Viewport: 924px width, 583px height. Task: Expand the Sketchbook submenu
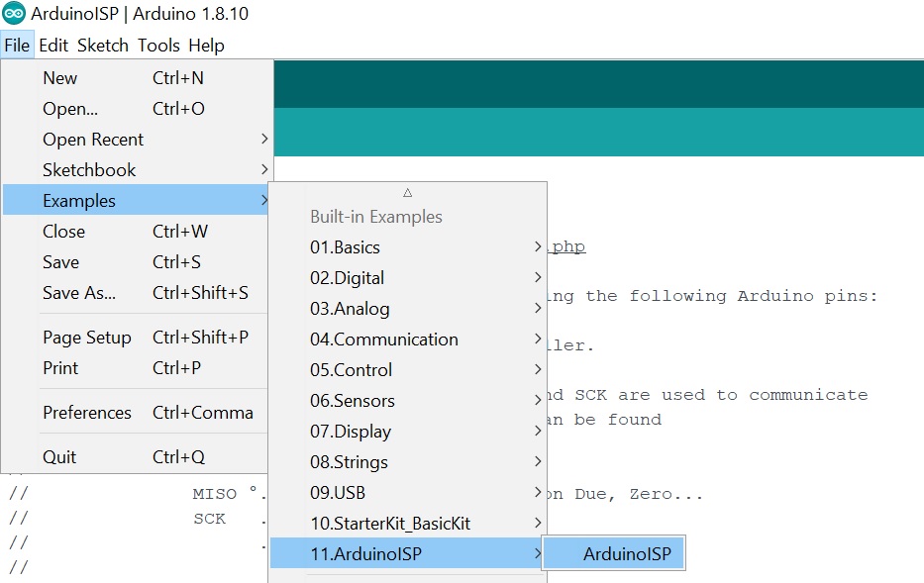[136, 169]
